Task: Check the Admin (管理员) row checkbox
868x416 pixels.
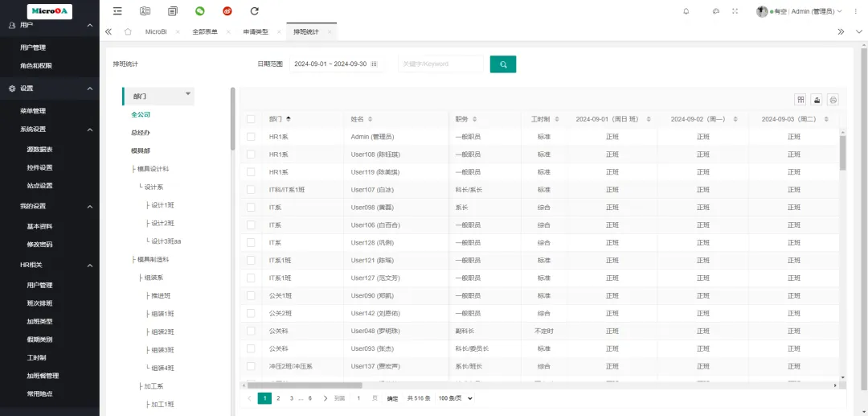Action: coord(251,137)
